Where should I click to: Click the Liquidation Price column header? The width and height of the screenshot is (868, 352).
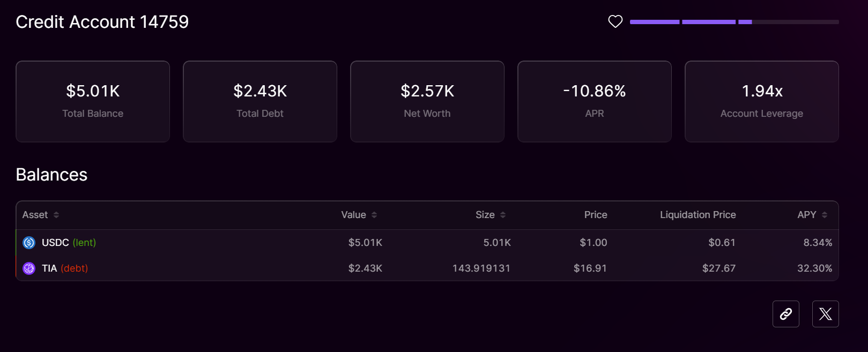point(698,215)
